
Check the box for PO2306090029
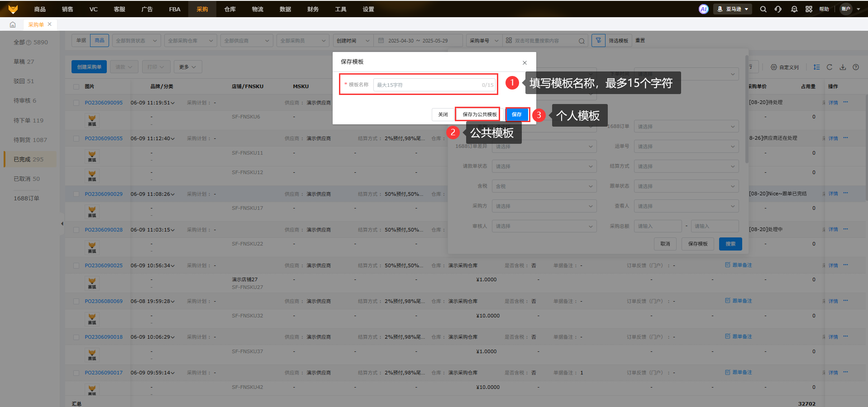[x=76, y=194]
